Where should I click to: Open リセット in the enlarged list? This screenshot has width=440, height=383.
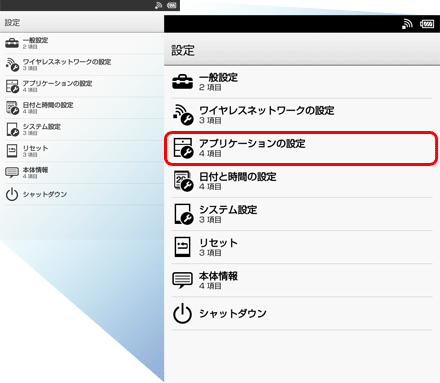coord(302,247)
